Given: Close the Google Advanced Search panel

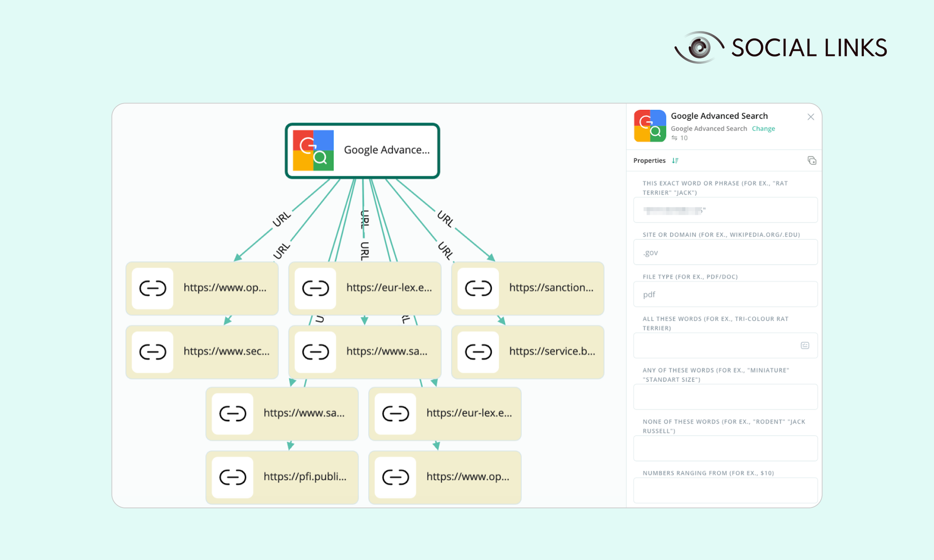Looking at the screenshot, I should pyautogui.click(x=811, y=117).
